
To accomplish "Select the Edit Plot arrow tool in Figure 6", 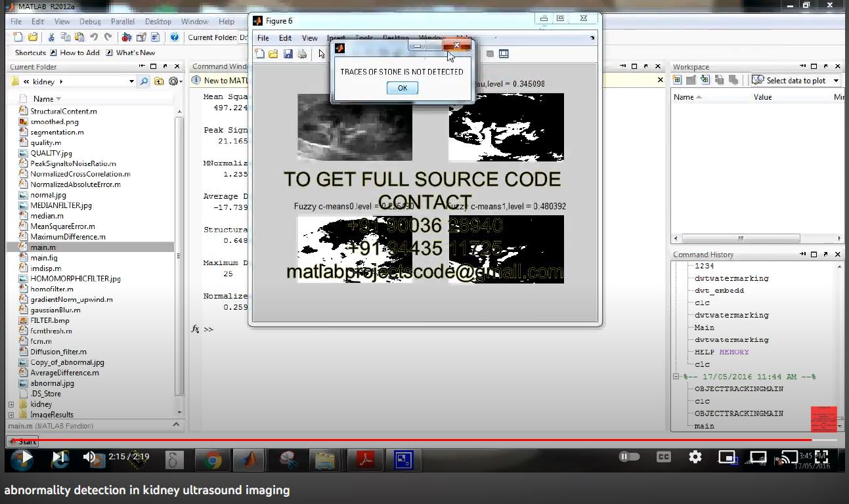I will [322, 54].
